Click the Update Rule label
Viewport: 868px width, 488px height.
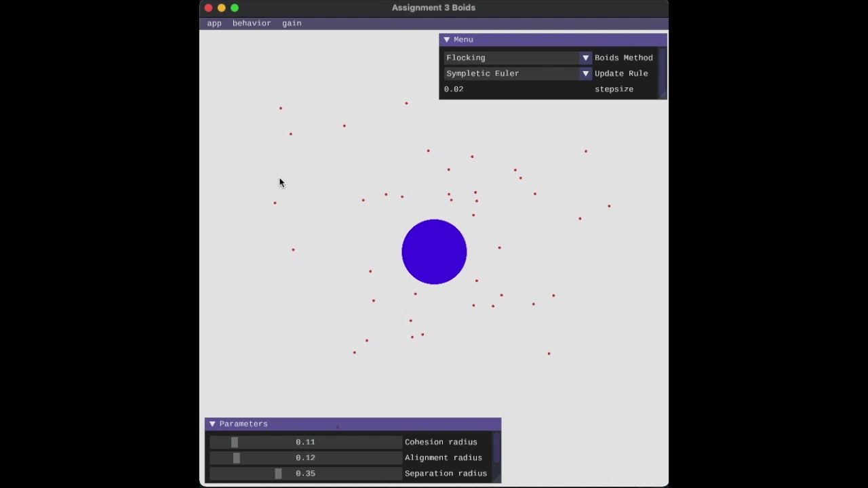[621, 73]
